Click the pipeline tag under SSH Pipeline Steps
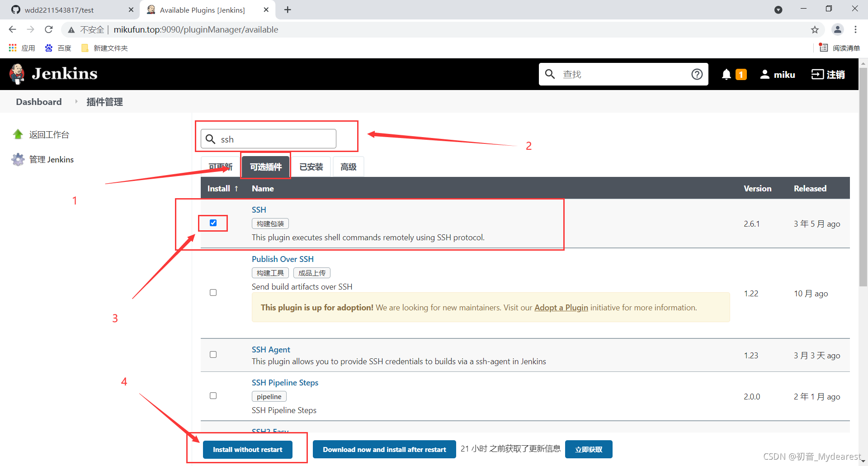The width and height of the screenshot is (868, 466). point(269,396)
